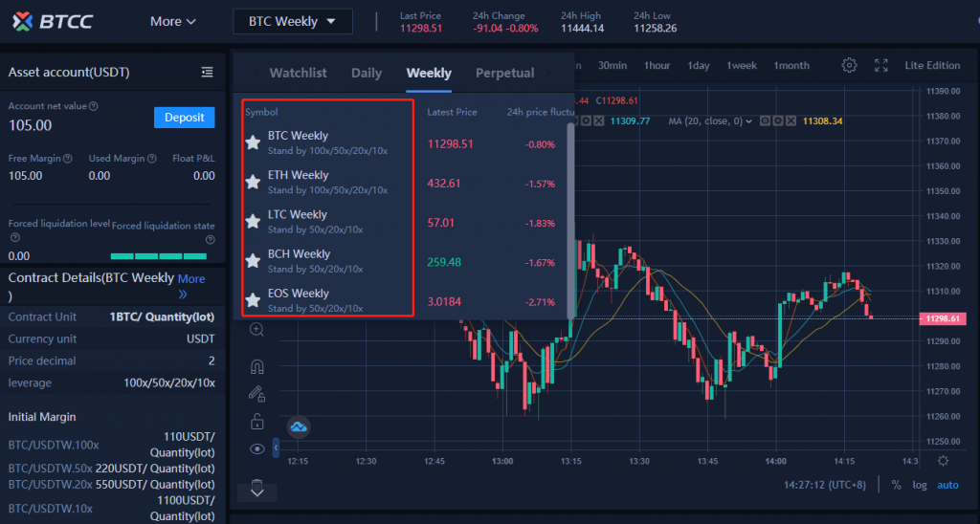Toggle favorite star for BCH Weekly
The width and height of the screenshot is (980, 524).
253,261
